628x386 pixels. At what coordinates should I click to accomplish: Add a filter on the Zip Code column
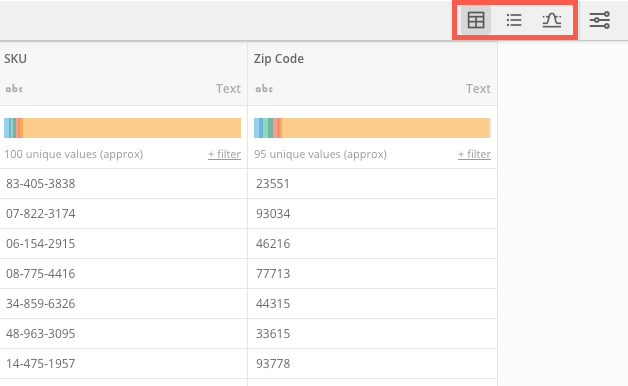pyautogui.click(x=474, y=154)
